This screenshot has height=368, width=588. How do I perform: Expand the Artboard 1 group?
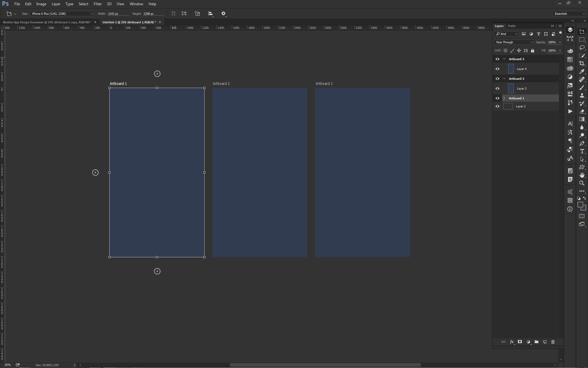[504, 98]
